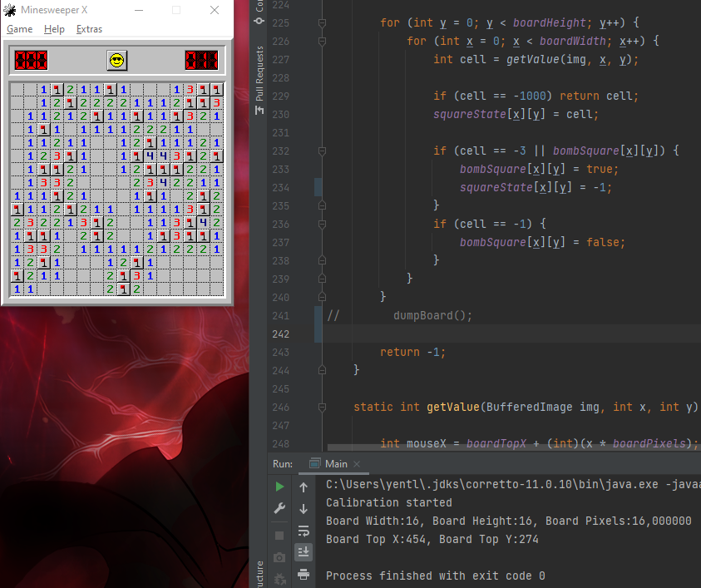Click the fold end marker at line 244
The width and height of the screenshot is (701, 588).
322,370
